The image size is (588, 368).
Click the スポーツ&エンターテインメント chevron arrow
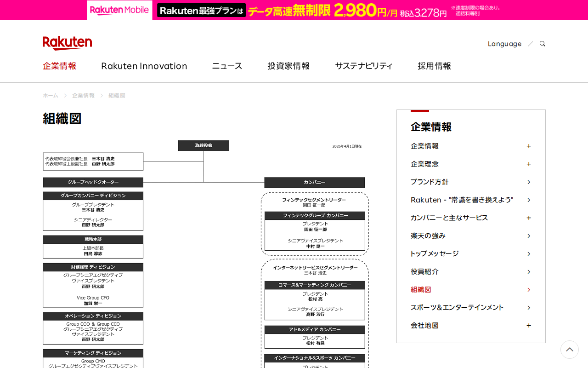click(x=529, y=308)
